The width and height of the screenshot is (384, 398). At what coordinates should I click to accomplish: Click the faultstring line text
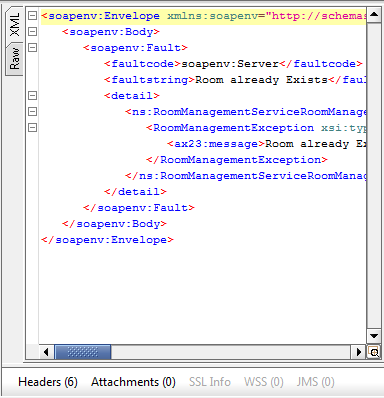pyautogui.click(x=235, y=80)
